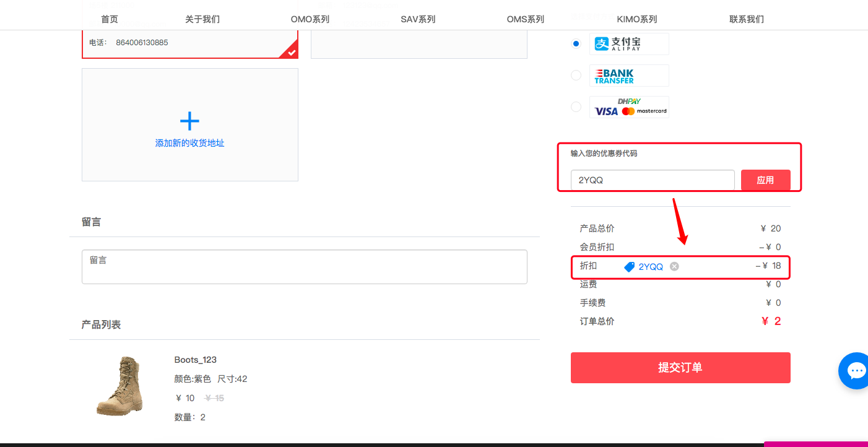This screenshot has width=868, height=447.
Task: Focus the coupon code input field
Action: (653, 180)
